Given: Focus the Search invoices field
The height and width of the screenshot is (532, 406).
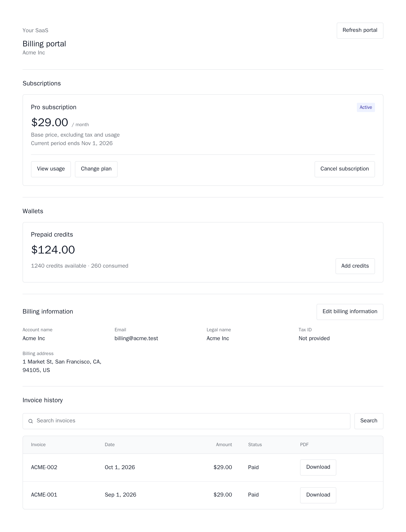Looking at the screenshot, I should 186,421.
